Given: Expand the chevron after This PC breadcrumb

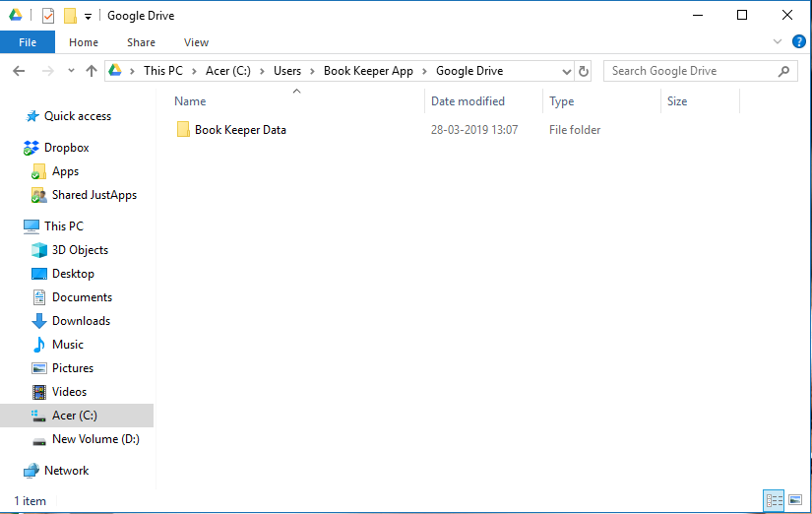Looking at the screenshot, I should click(x=194, y=72).
